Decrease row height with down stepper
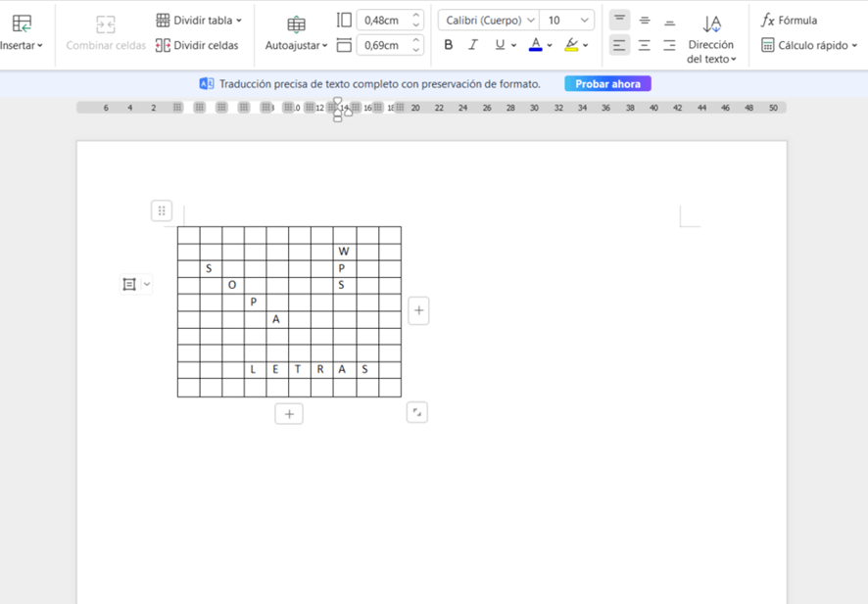868x604 pixels. point(416,24)
